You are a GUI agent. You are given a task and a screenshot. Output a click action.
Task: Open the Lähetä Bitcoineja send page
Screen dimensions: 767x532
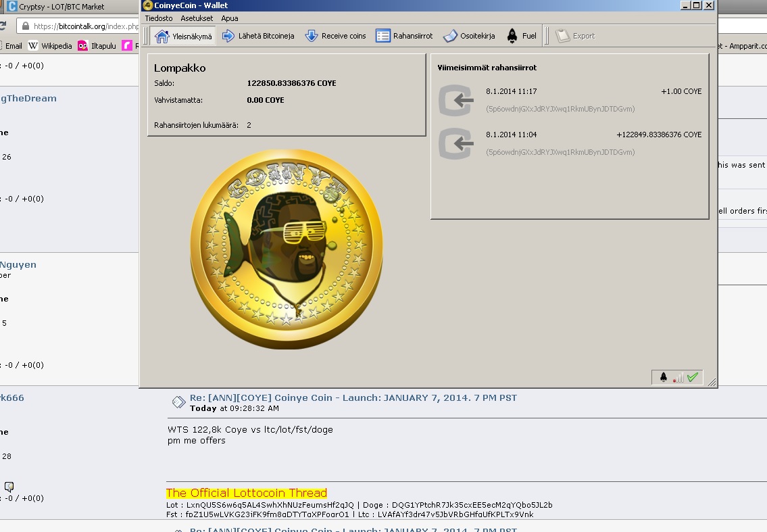(x=258, y=36)
